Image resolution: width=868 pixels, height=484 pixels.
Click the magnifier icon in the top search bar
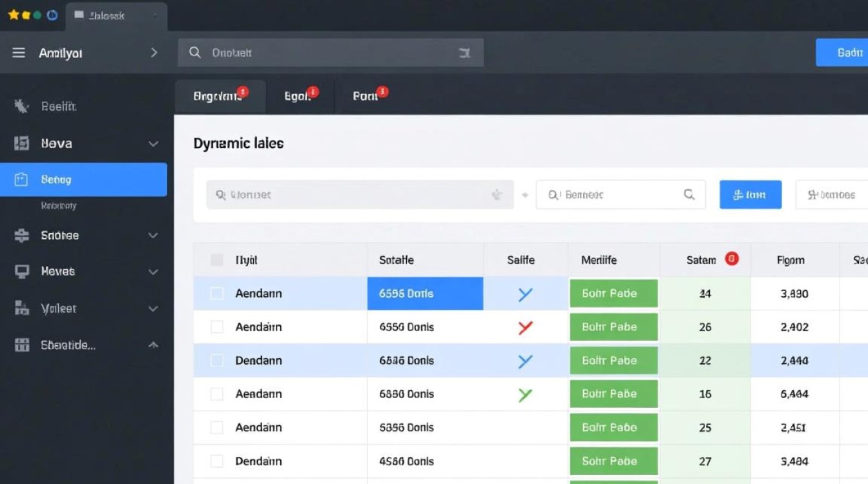tap(195, 53)
